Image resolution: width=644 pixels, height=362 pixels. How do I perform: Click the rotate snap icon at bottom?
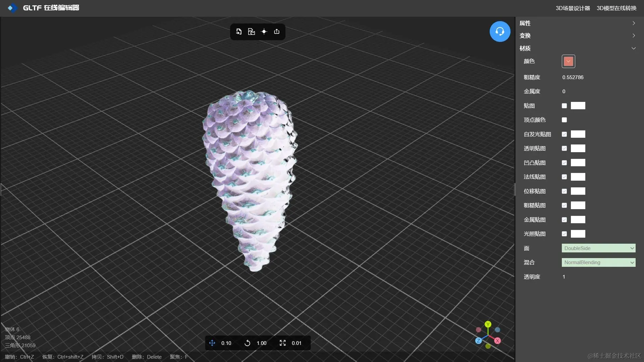247,343
